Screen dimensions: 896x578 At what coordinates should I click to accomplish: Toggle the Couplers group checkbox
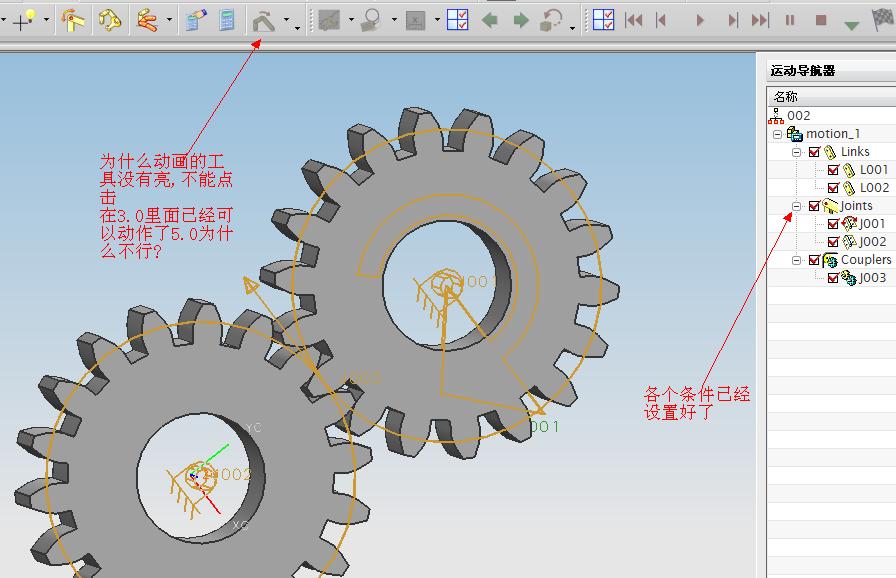click(x=814, y=260)
